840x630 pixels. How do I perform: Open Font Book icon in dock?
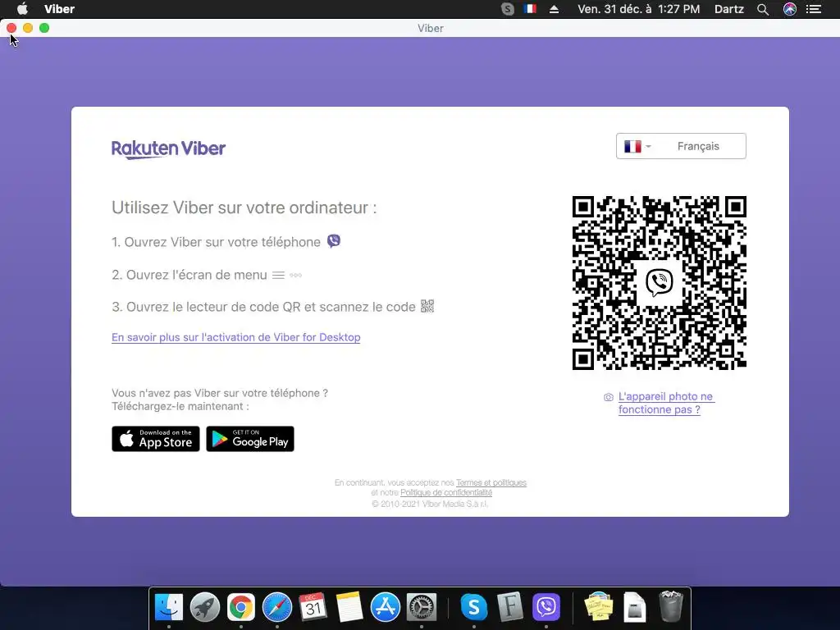509,608
